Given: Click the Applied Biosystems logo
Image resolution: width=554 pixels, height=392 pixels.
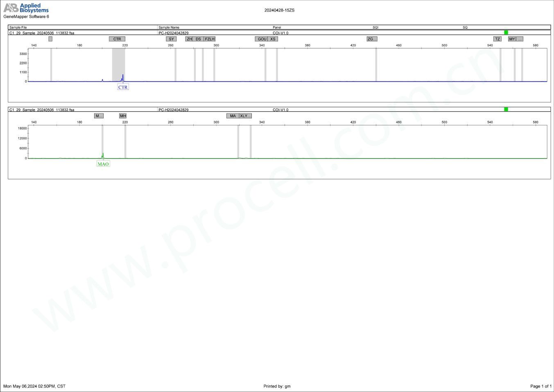Looking at the screenshot, I should [x=26, y=8].
